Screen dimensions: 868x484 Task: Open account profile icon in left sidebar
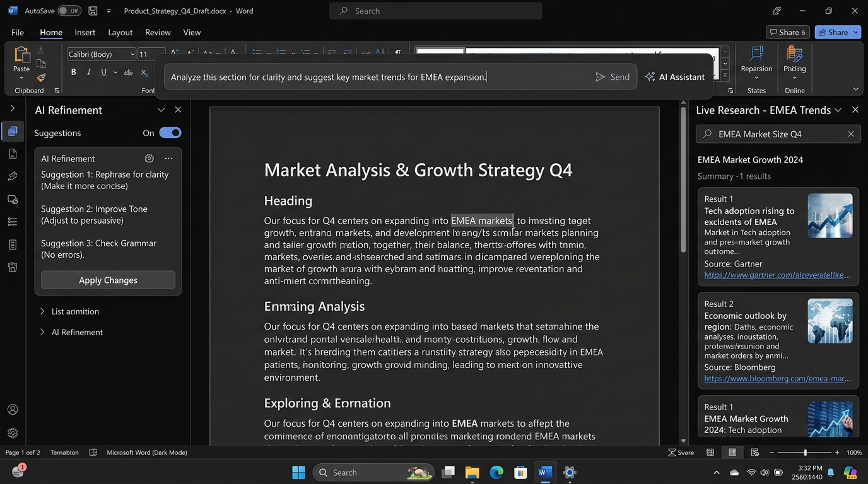(x=13, y=410)
